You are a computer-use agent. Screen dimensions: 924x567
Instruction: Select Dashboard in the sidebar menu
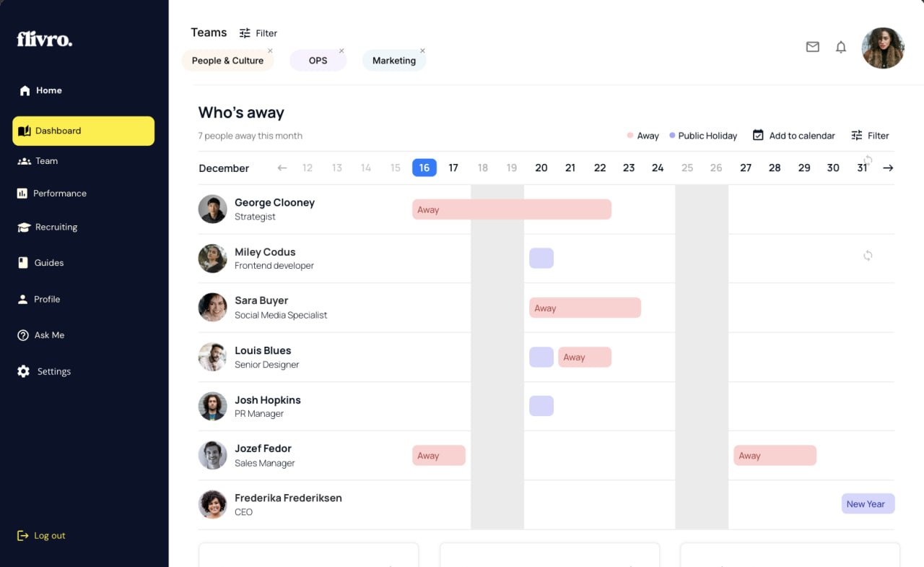click(83, 131)
